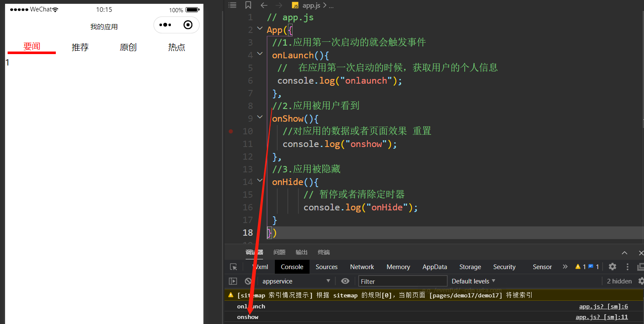Click the breakpoint dot at line 10
This screenshot has width=644, height=324.
(x=231, y=131)
